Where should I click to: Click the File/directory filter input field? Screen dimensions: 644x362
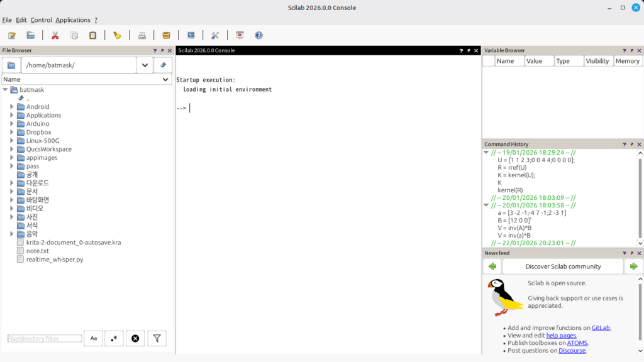click(45, 338)
